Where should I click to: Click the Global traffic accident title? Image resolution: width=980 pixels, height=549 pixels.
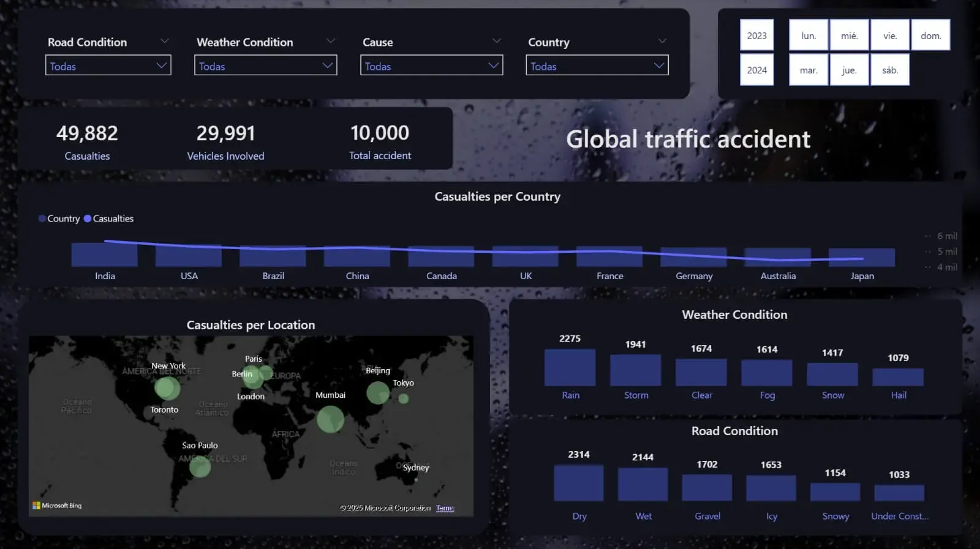[x=688, y=139]
